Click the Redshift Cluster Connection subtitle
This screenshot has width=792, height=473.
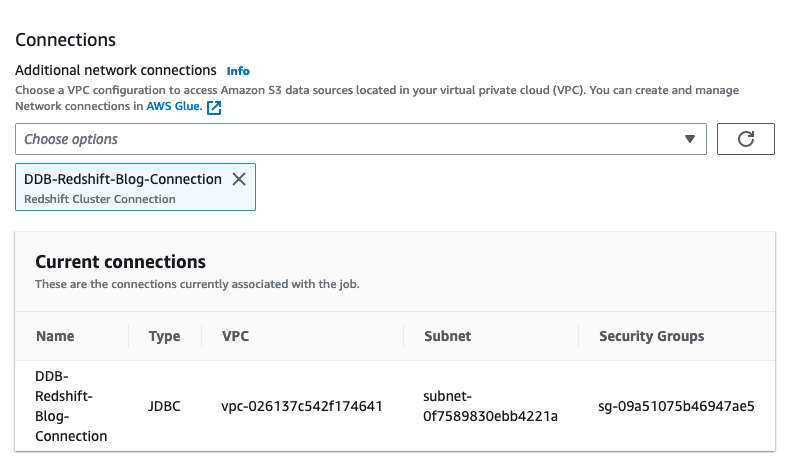point(100,199)
